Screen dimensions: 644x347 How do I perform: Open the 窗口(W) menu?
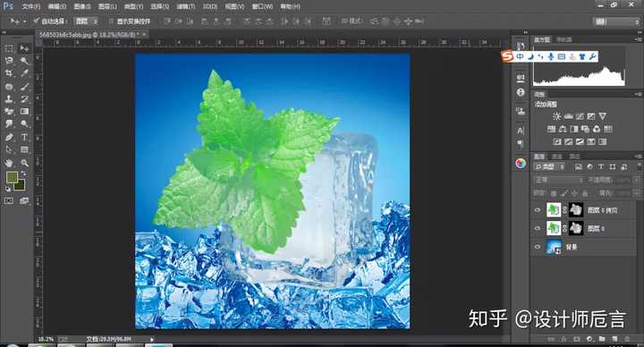[x=262, y=6]
